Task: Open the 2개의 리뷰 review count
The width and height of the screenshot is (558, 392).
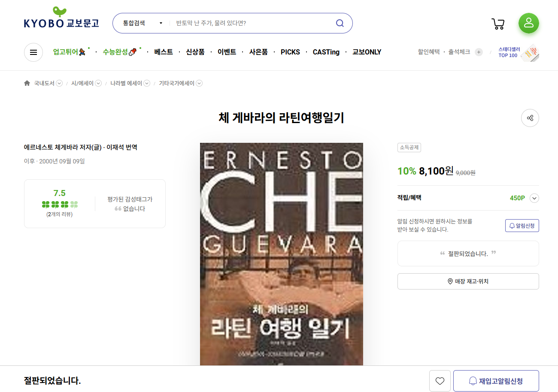Action: [x=59, y=214]
